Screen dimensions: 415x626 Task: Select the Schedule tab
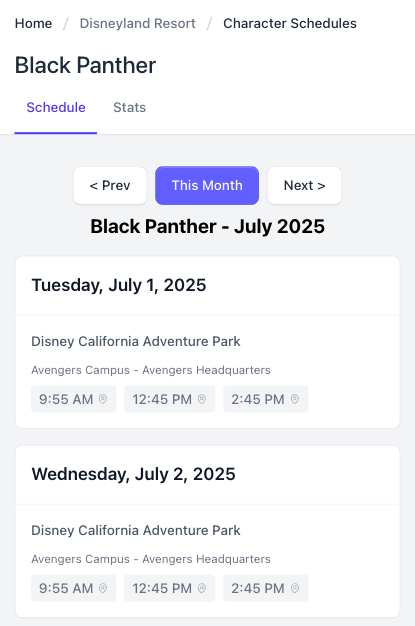pos(56,107)
